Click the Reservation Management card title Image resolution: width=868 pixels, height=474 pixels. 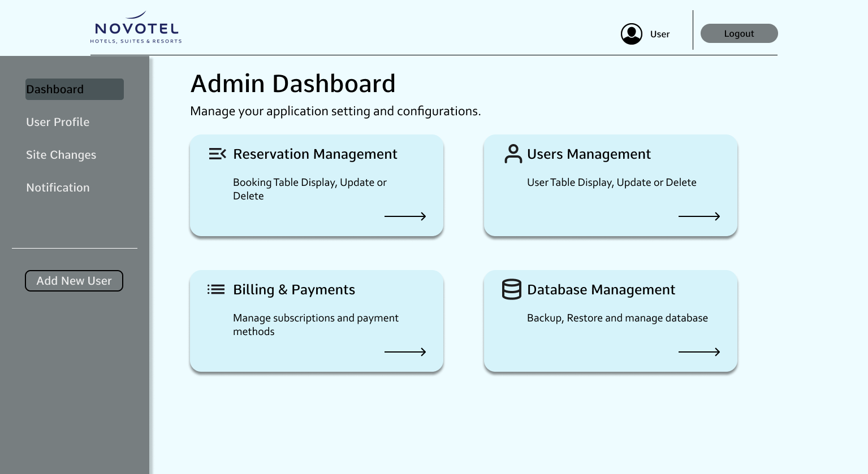(315, 154)
